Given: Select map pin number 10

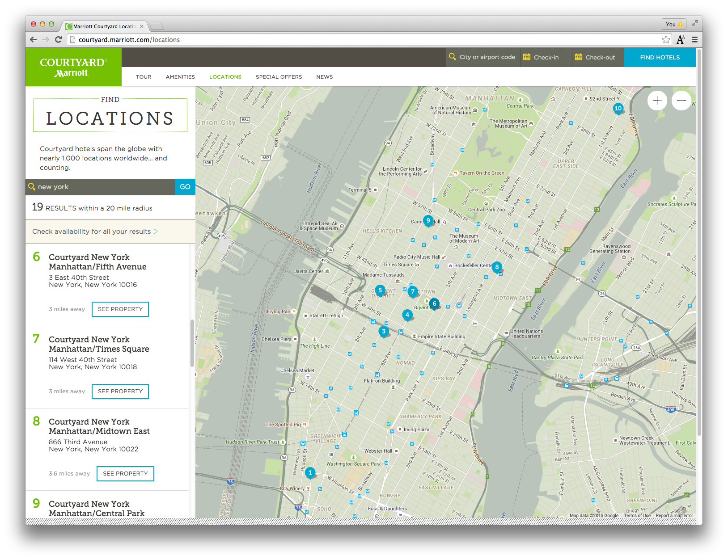Looking at the screenshot, I should pos(618,108).
